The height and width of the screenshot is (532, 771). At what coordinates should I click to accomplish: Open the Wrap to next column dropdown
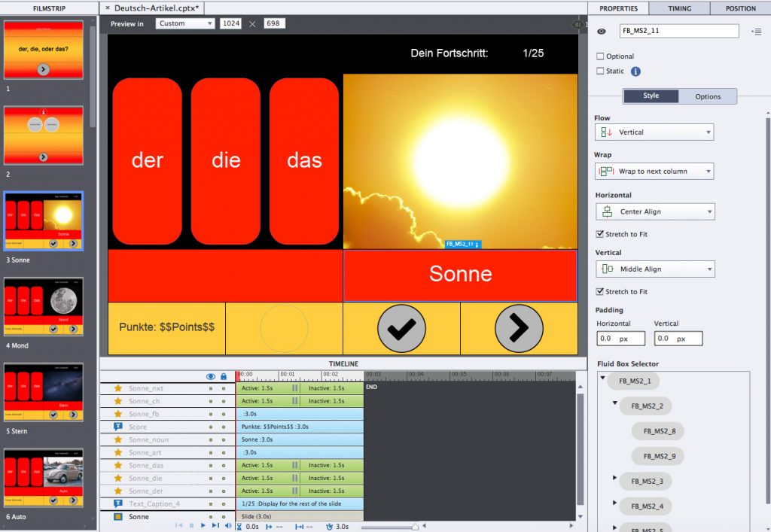coord(654,172)
